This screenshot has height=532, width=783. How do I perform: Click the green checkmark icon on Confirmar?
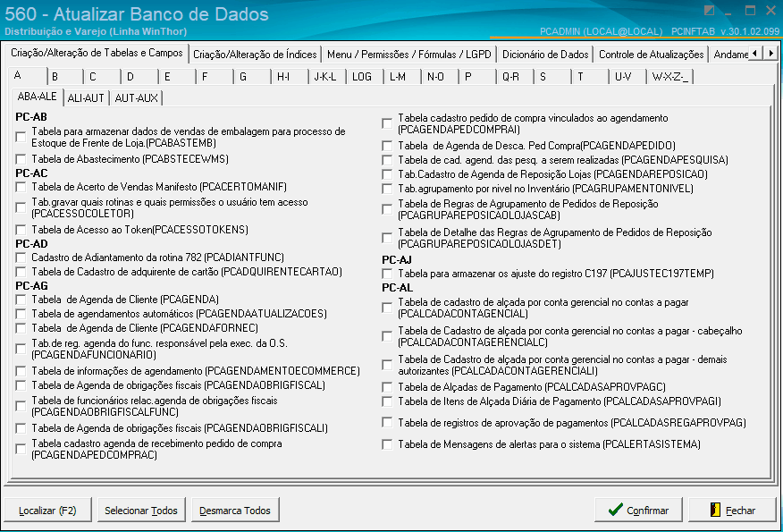[616, 510]
